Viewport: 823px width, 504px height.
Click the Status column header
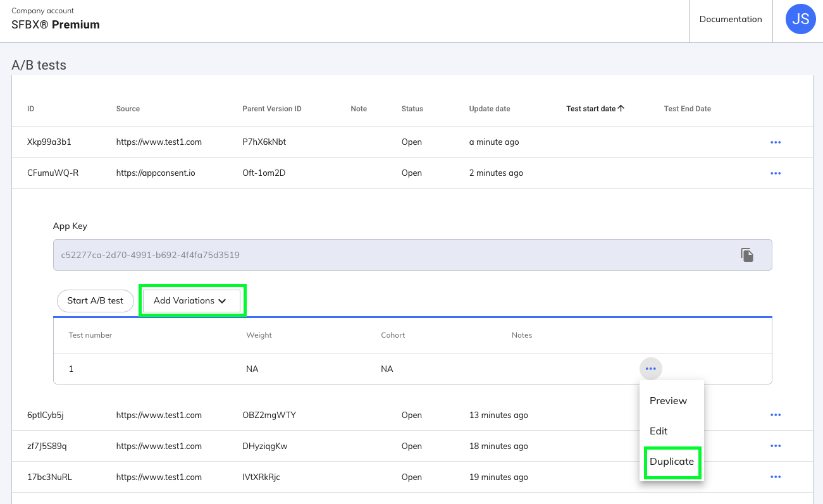tap(412, 109)
